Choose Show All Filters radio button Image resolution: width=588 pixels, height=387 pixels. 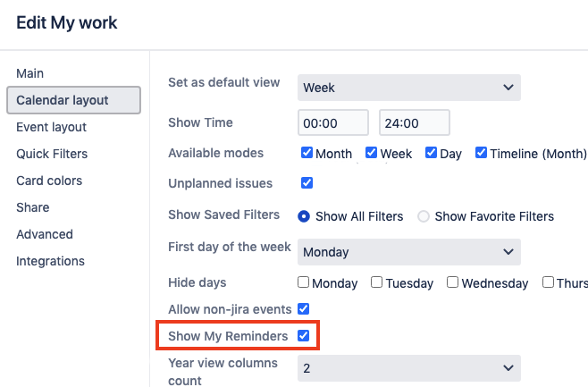click(304, 216)
